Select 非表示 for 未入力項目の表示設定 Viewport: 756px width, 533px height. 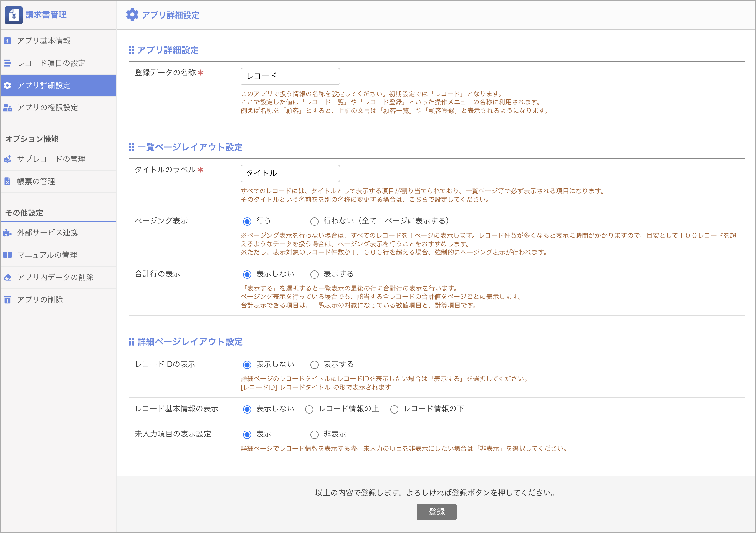[x=315, y=435]
